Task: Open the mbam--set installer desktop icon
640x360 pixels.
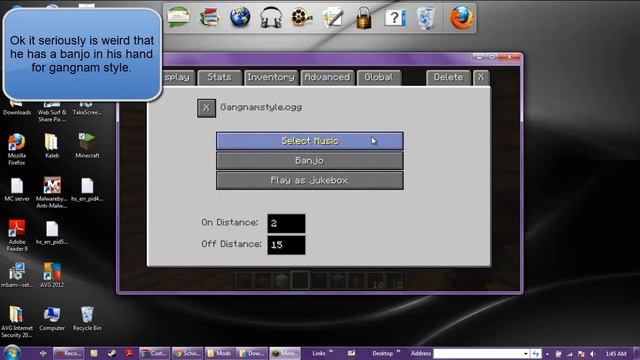Action: click(x=17, y=275)
